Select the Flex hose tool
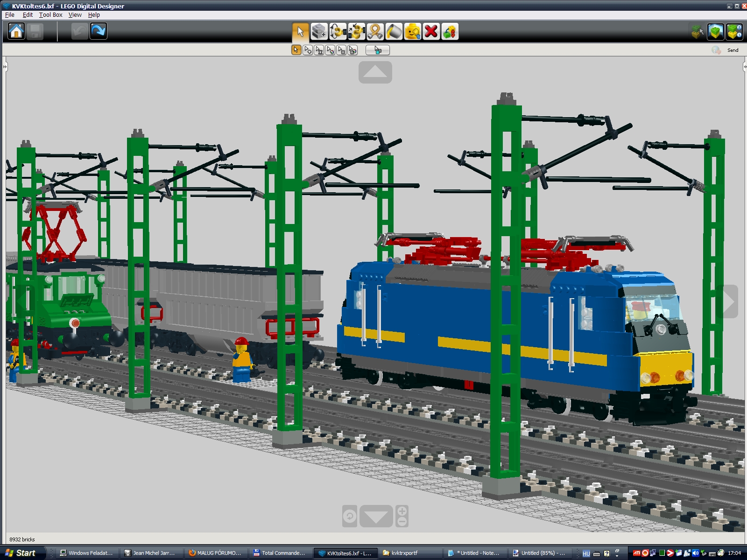Screen dimensions: 747x560 tap(375, 32)
